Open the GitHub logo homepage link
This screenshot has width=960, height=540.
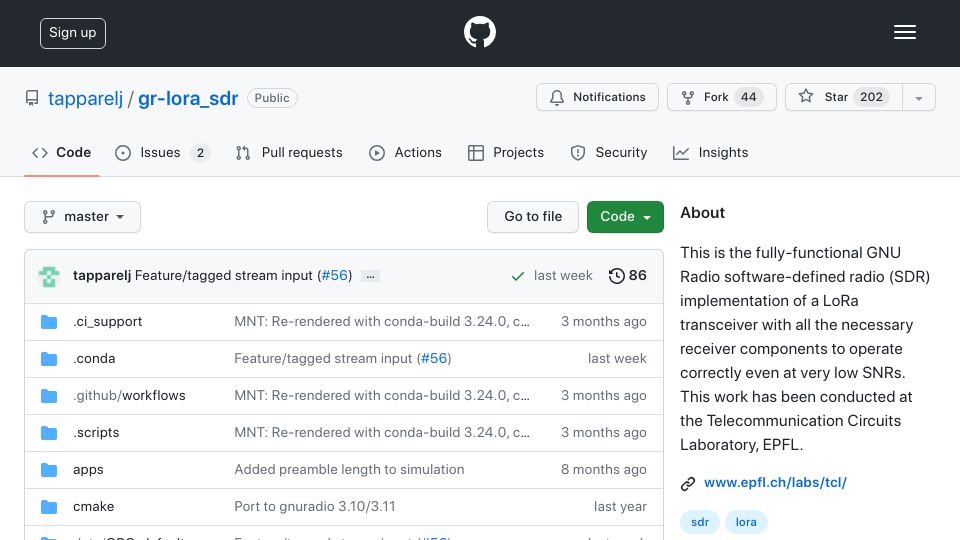point(479,32)
